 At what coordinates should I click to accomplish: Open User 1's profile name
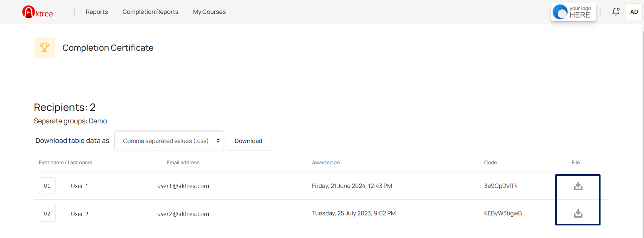tap(79, 186)
